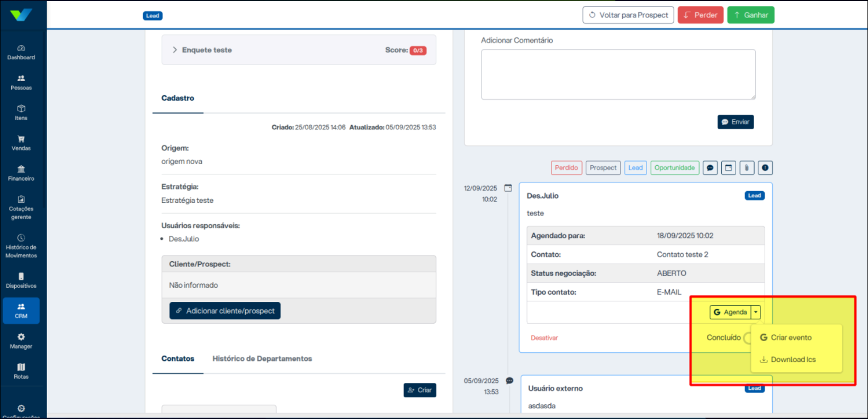Toggle the Prospect status filter
The width and height of the screenshot is (868, 419).
(603, 168)
